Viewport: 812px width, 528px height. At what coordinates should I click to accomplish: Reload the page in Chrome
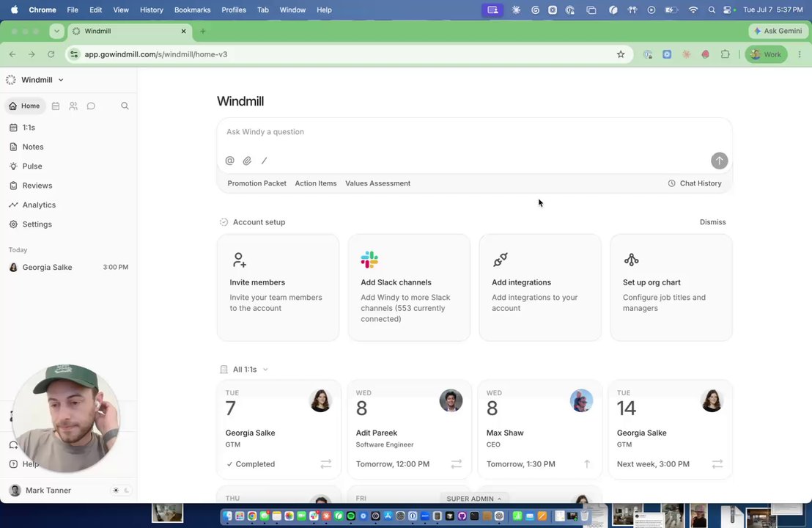(x=51, y=54)
